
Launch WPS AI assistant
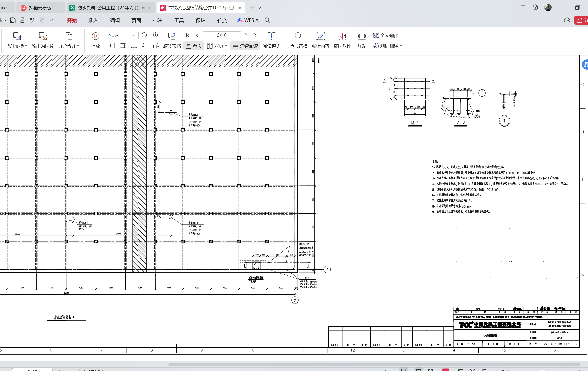click(x=248, y=20)
